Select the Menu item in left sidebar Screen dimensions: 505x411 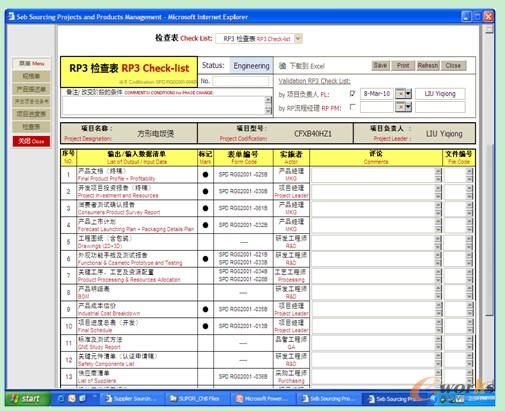click(x=31, y=63)
